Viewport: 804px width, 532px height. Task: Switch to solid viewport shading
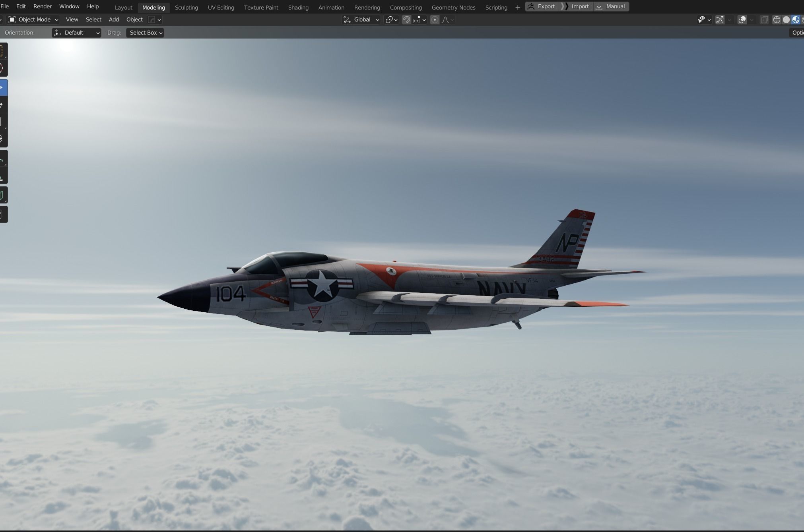pyautogui.click(x=786, y=20)
